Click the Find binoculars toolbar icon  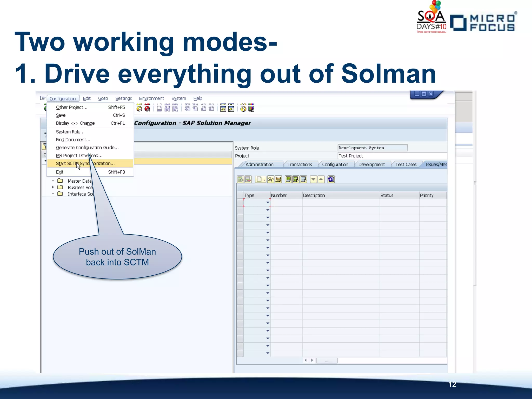point(167,109)
